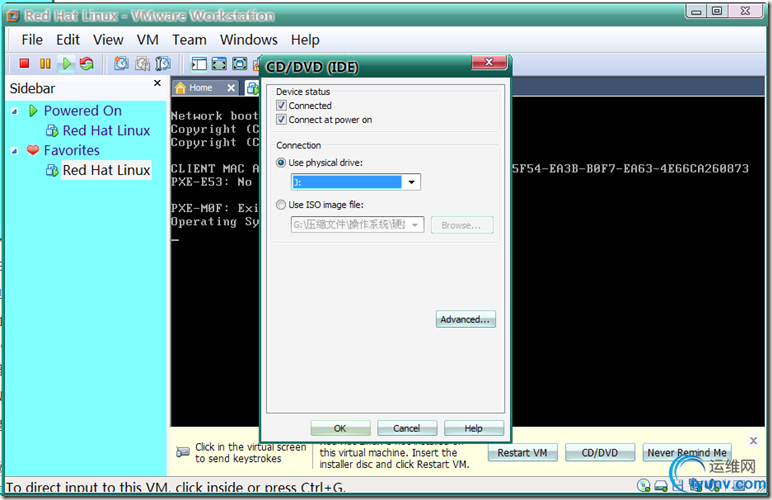Click Help button in CD/DVD dialog
The image size is (772, 500).
[x=474, y=428]
